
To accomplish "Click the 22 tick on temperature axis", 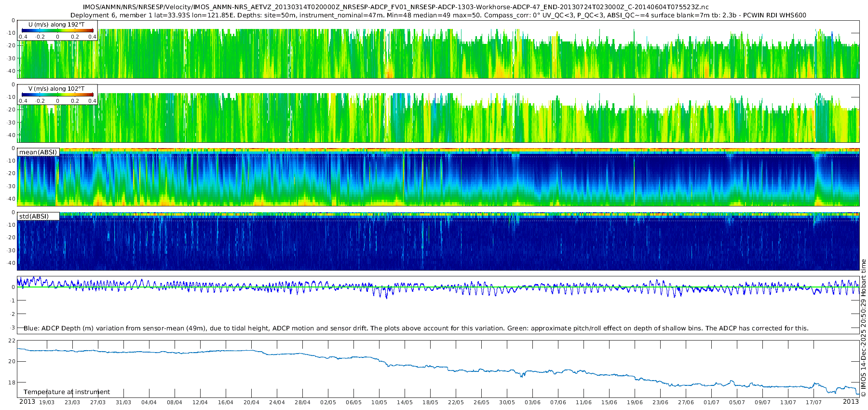I will click(12, 341).
